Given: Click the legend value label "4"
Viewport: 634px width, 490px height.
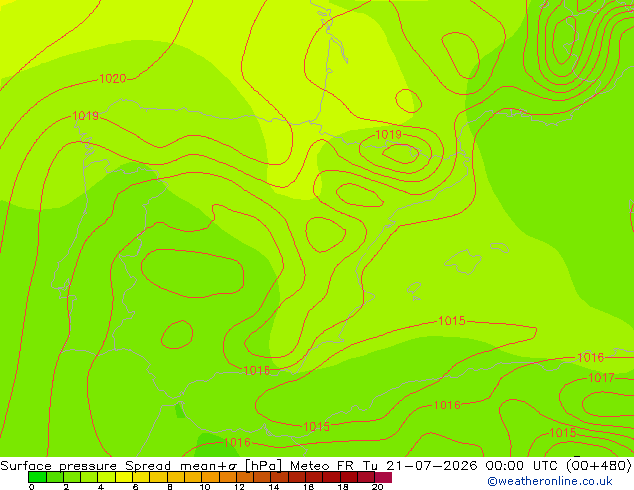Looking at the screenshot, I should [101, 487].
